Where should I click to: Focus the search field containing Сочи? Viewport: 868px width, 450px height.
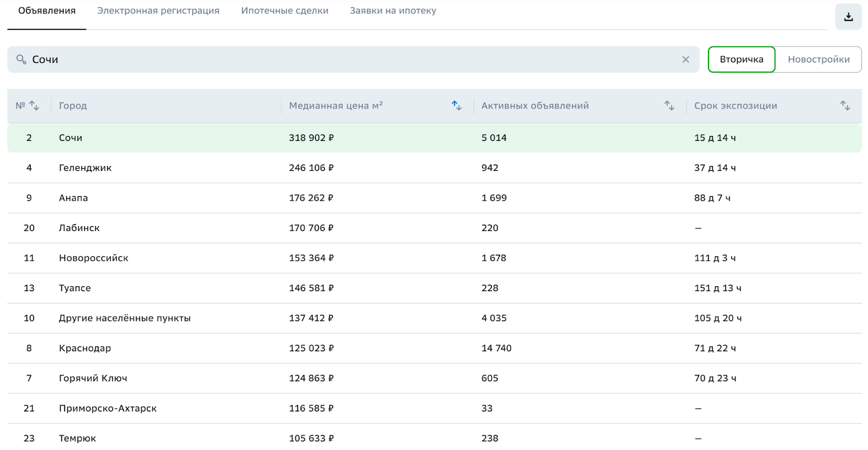[353, 60]
